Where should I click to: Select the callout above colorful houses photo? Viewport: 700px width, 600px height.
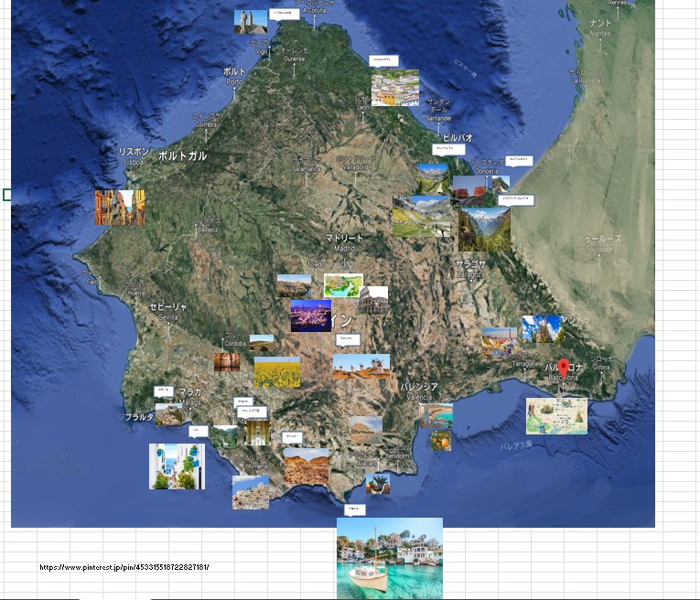(383, 60)
